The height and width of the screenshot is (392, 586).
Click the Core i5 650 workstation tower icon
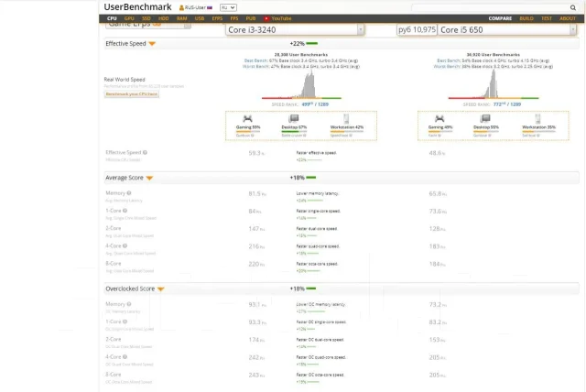537,118
